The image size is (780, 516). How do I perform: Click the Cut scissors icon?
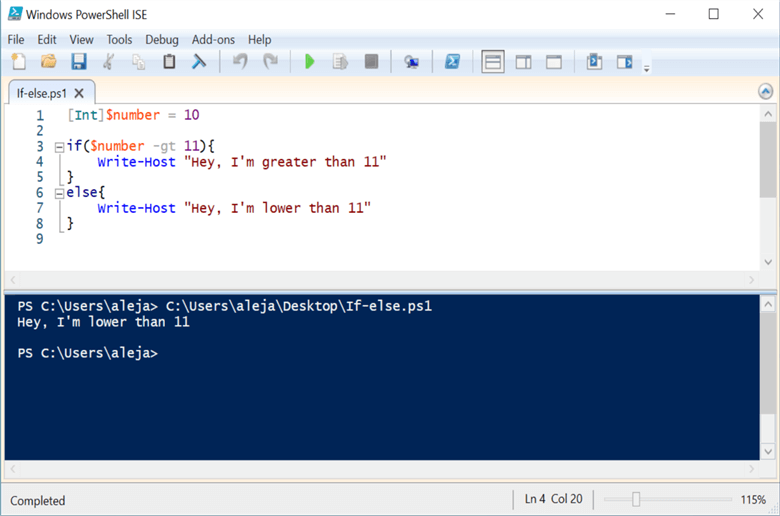(x=108, y=62)
